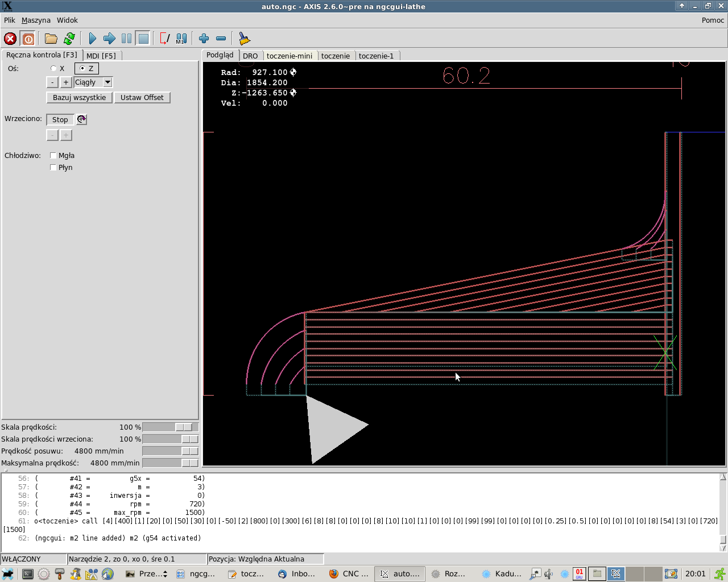The width and height of the screenshot is (728, 582).
Task: Adjust the Prędkość posuwu slider
Action: tap(171, 451)
